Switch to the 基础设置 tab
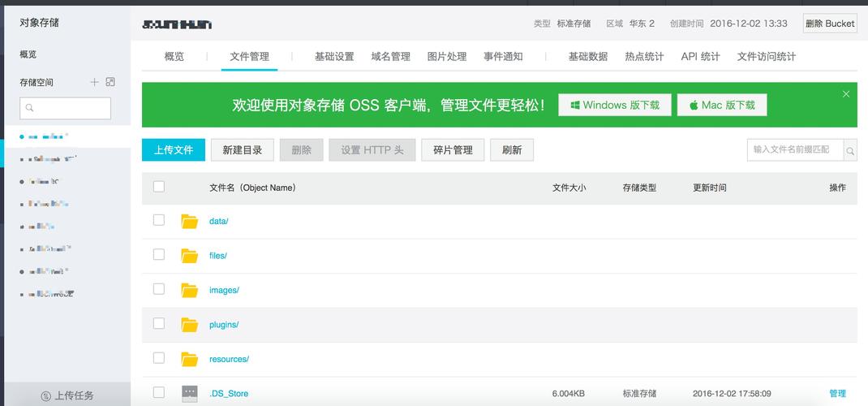868x406 pixels. tap(334, 57)
